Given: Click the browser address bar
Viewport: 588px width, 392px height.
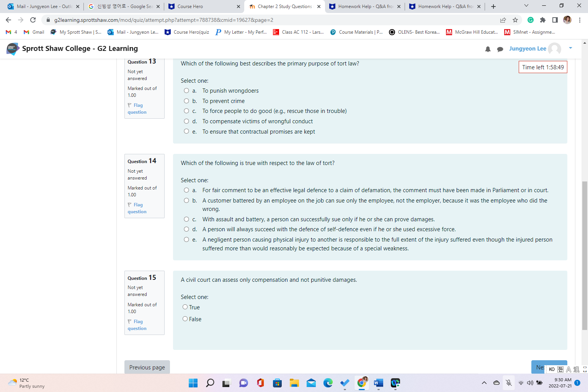Looking at the screenshot, I should point(230,20).
